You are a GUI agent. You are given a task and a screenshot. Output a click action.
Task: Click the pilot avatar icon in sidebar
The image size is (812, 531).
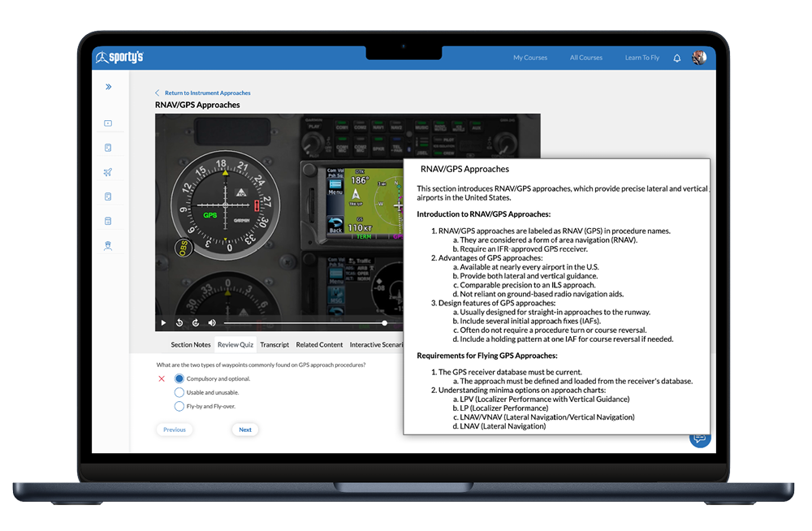click(107, 245)
